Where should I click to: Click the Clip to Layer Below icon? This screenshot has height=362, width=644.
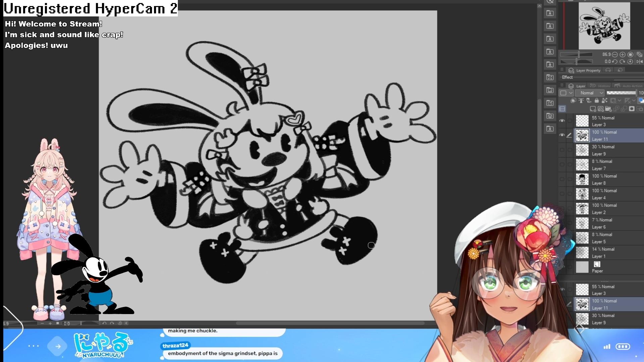573,100
